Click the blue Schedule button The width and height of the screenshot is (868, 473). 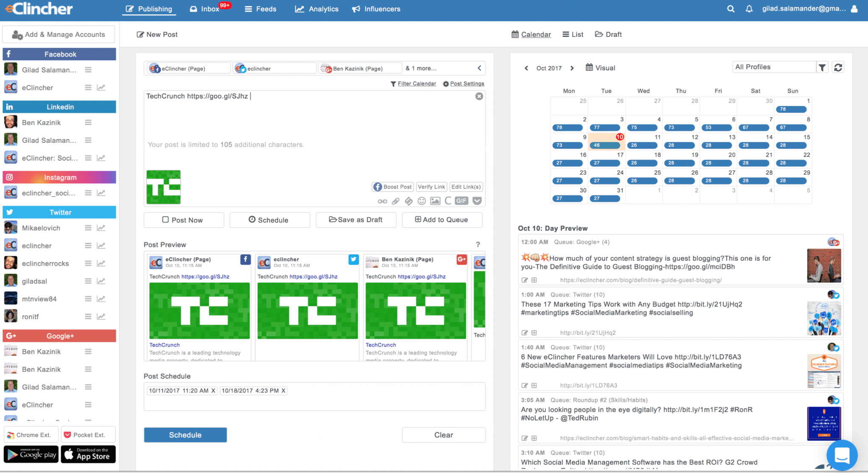coord(185,435)
